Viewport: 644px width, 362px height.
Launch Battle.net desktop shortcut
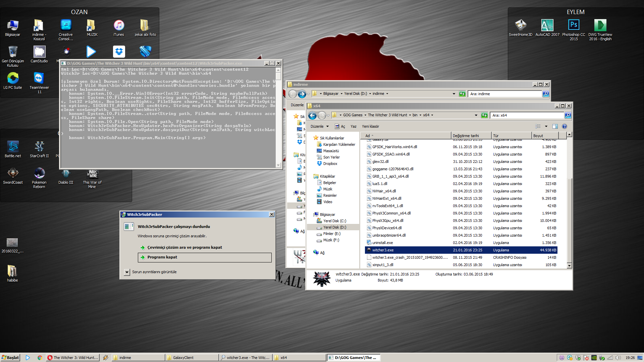click(x=13, y=149)
